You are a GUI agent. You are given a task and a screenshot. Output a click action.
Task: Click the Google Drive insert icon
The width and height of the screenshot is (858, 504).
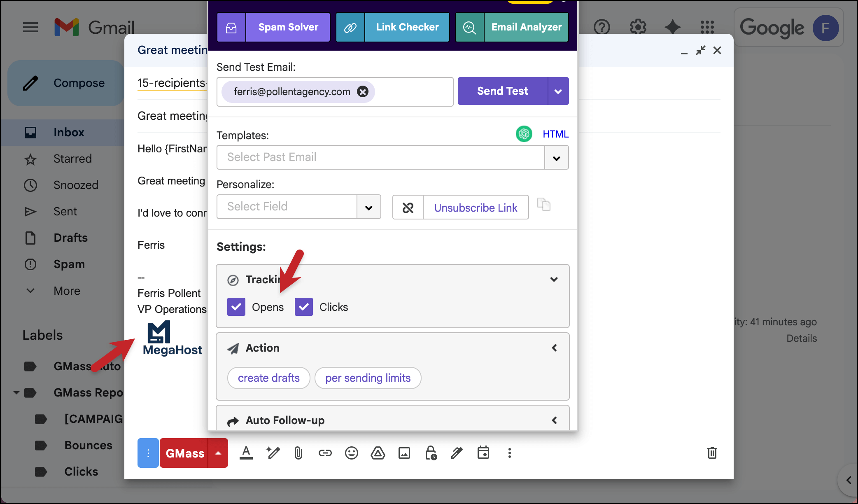coord(378,453)
